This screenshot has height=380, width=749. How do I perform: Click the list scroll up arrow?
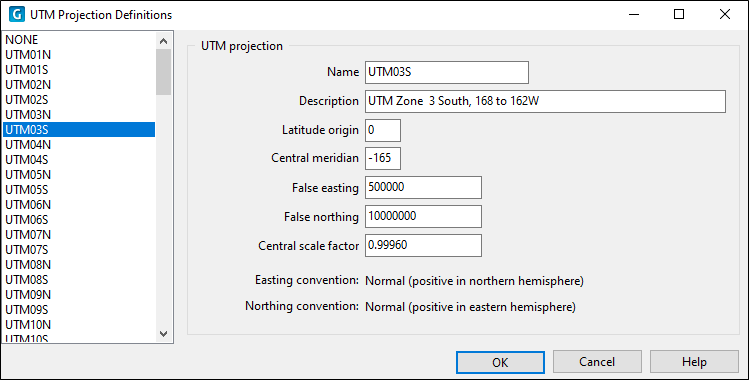163,41
